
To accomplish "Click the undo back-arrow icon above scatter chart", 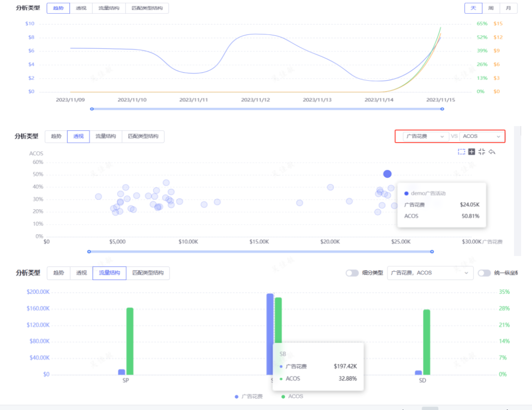I will tap(492, 152).
